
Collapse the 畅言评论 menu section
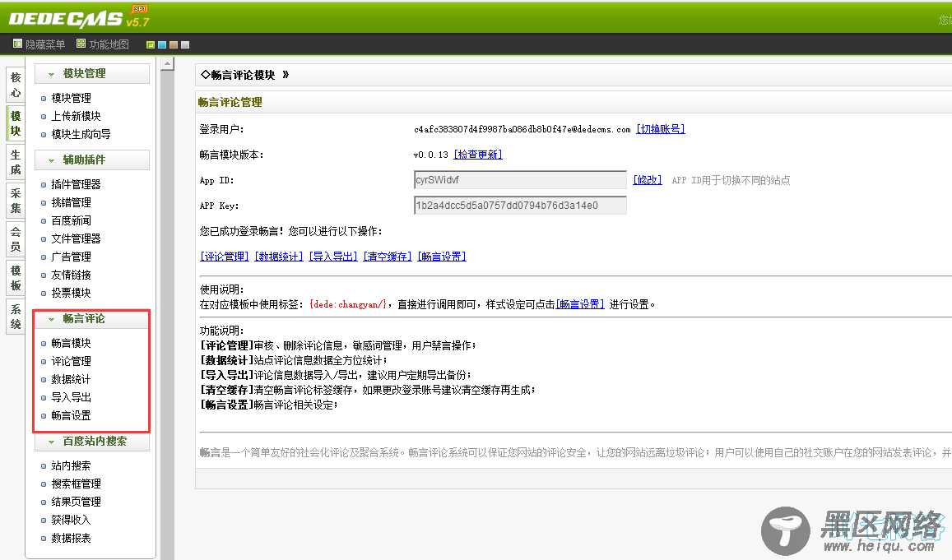tap(91, 318)
